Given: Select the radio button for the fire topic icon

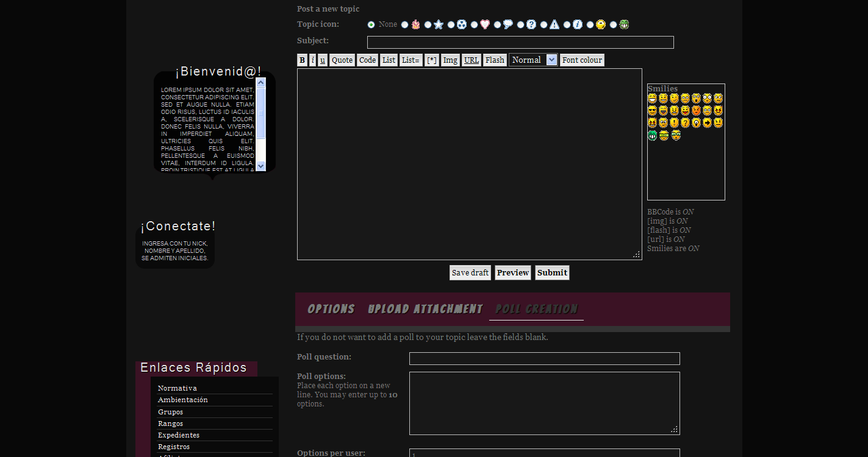Looking at the screenshot, I should [404, 24].
